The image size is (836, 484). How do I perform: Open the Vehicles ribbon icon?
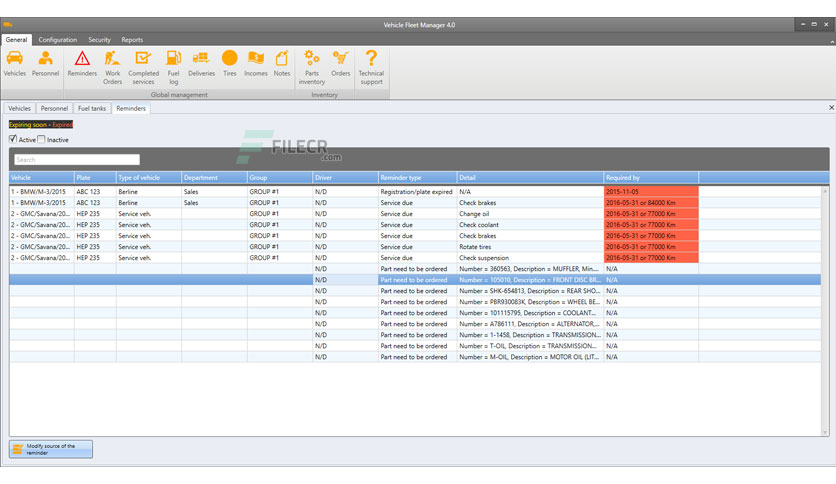coord(14,63)
